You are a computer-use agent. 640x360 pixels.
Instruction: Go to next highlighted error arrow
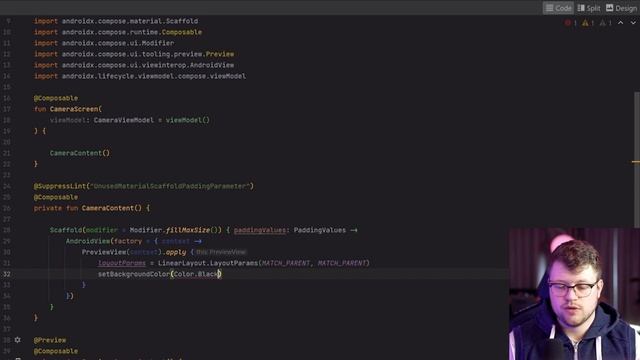633,23
